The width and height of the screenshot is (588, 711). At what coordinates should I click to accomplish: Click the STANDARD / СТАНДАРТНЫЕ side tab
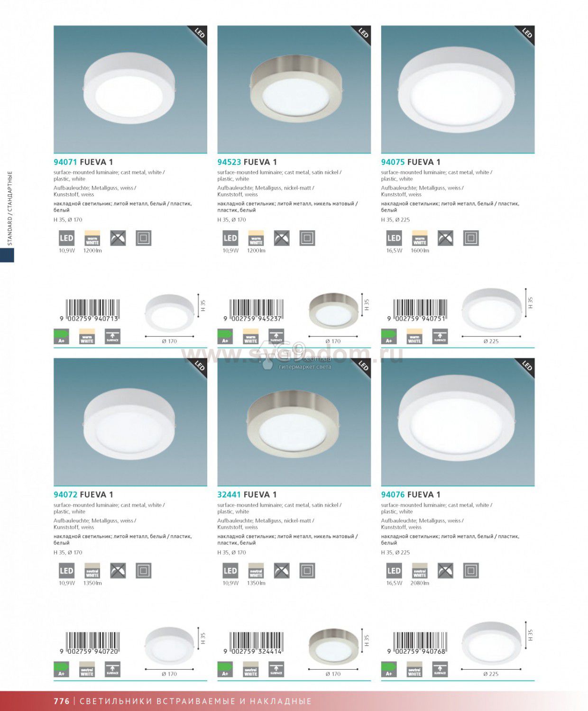pos(9,209)
